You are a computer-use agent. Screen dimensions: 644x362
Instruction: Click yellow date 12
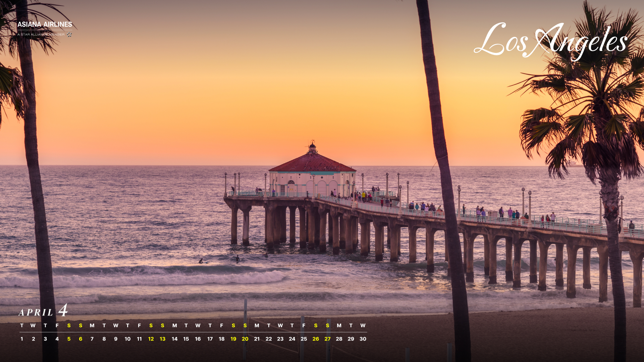point(151,339)
